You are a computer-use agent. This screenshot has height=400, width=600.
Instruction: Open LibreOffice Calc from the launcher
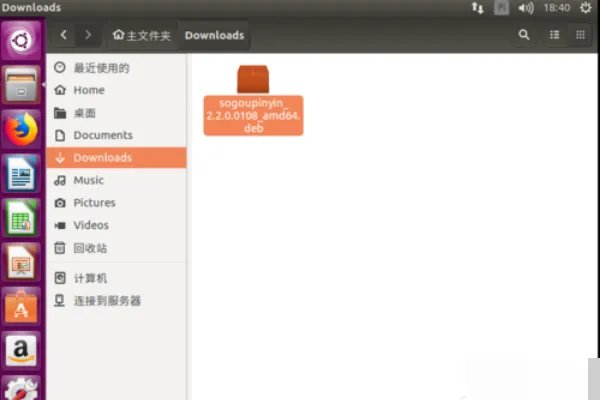click(21, 218)
